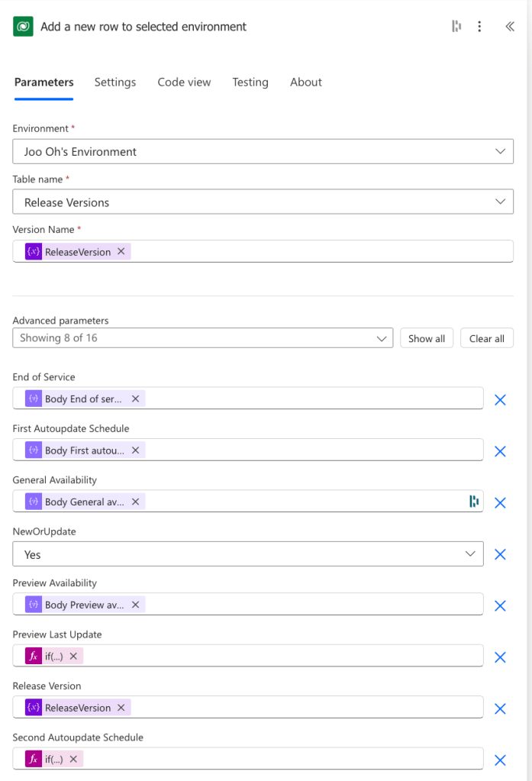The height and width of the screenshot is (781, 532).
Task: Open the Environment dropdown
Action: 263,151
